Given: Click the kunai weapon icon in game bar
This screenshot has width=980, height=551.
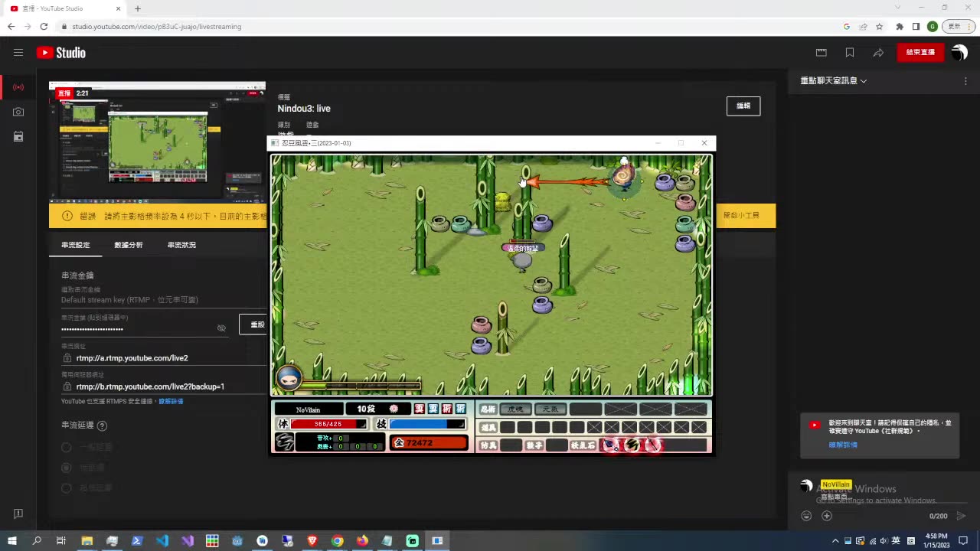Looking at the screenshot, I should [x=611, y=445].
